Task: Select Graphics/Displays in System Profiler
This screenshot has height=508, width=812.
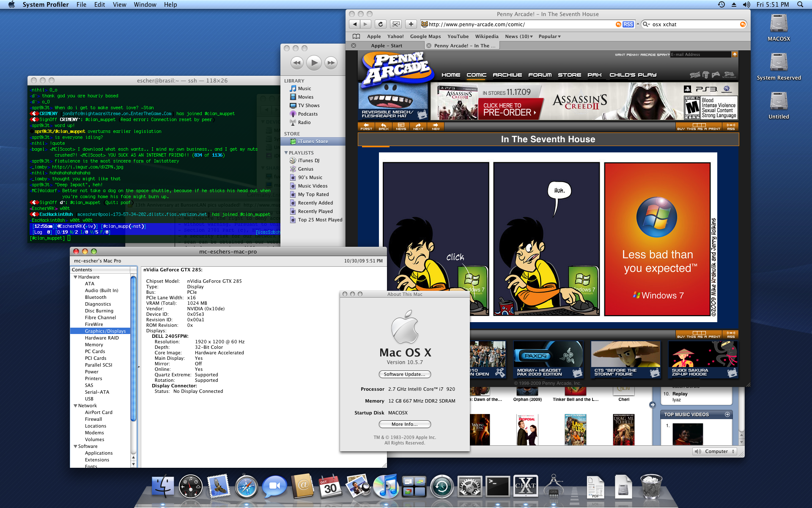Action: [x=101, y=331]
